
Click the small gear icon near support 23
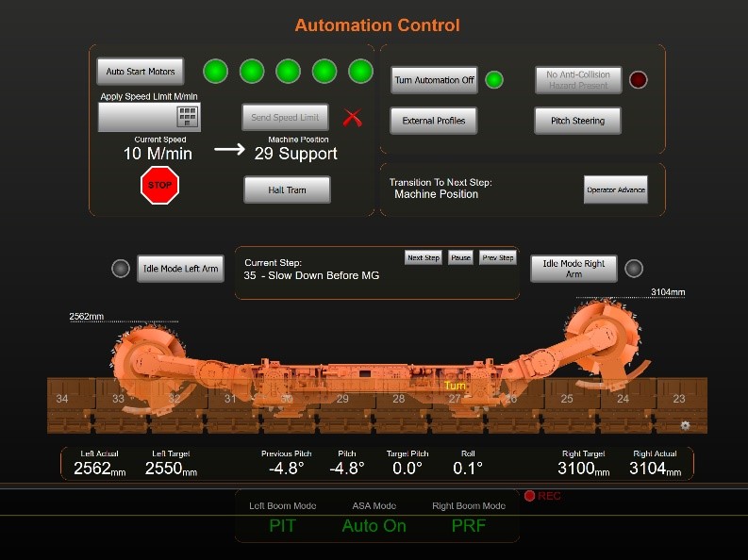coord(685,425)
